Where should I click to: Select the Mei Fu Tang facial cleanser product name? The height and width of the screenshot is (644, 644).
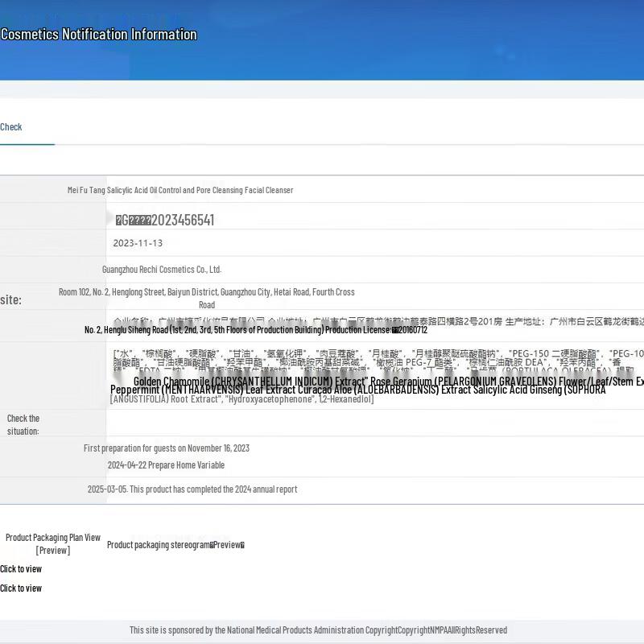(x=180, y=190)
